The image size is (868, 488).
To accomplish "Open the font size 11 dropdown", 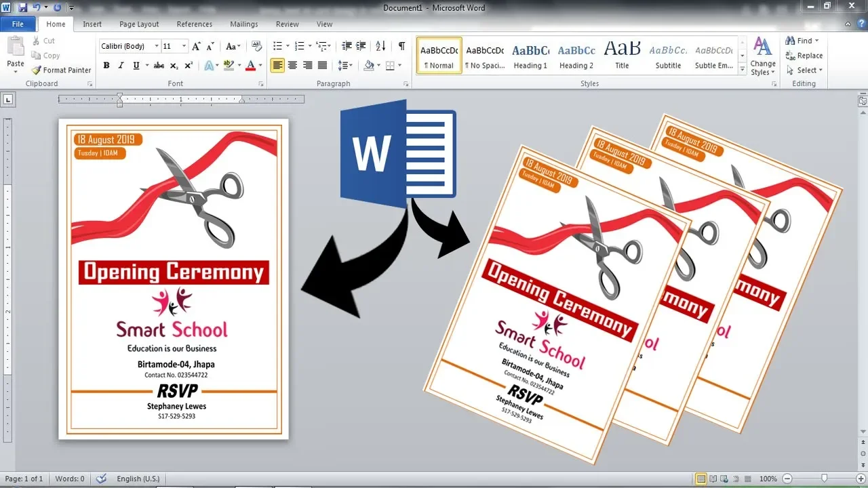I will coord(184,46).
